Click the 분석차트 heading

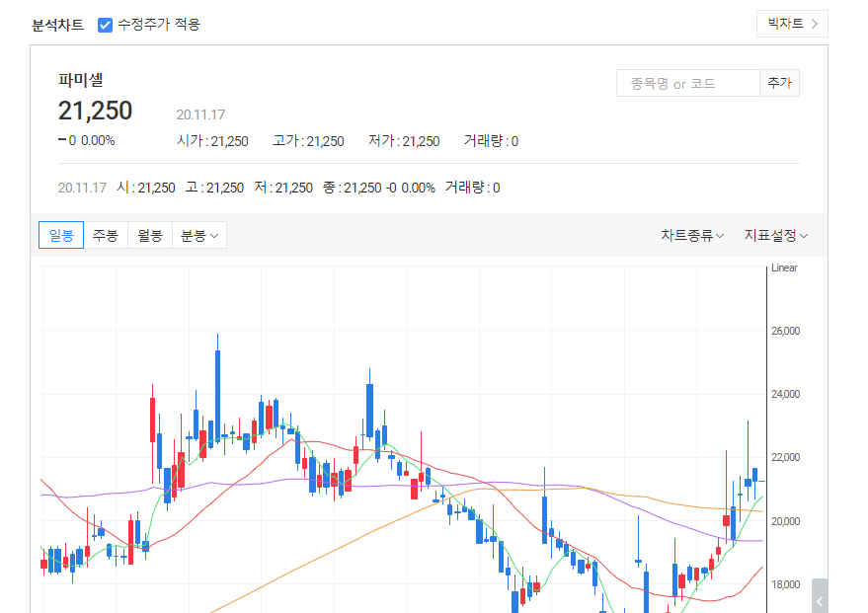pos(57,25)
